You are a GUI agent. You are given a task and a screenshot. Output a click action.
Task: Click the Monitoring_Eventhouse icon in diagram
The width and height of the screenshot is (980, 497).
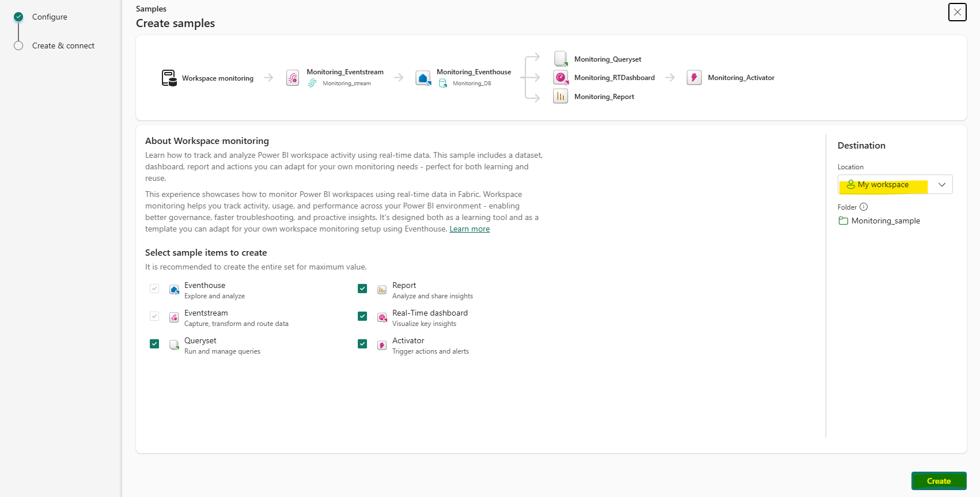pyautogui.click(x=423, y=78)
